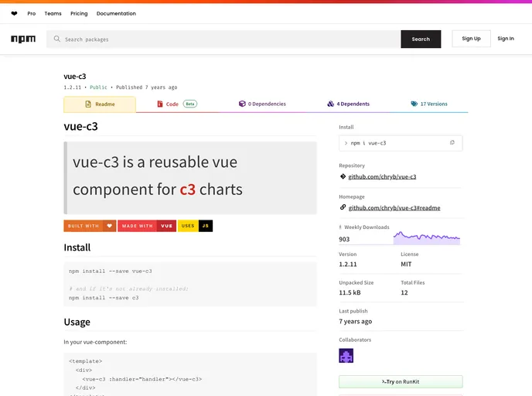Open the Pricing menu item

(x=79, y=14)
